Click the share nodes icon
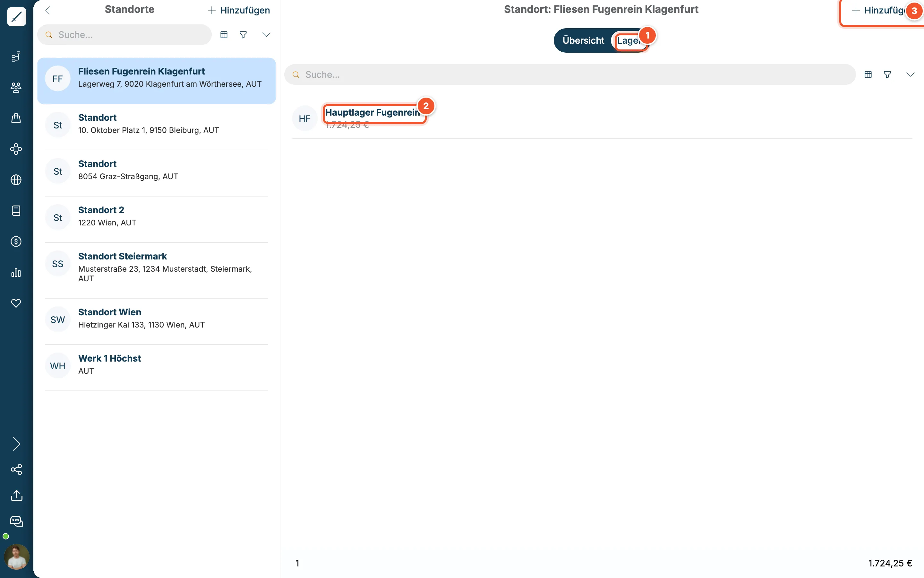The width and height of the screenshot is (924, 578). pos(16,469)
